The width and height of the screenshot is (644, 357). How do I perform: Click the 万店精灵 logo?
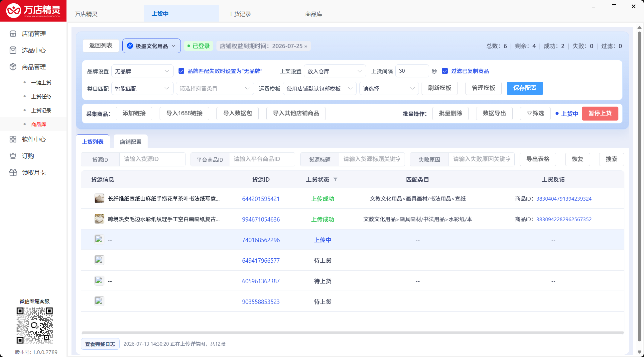click(33, 11)
